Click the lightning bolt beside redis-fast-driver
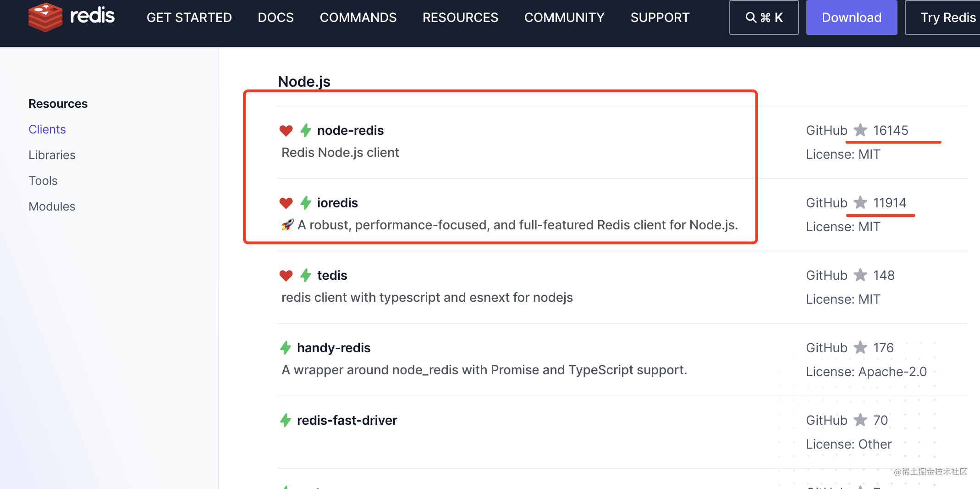Viewport: 980px width, 489px height. point(286,420)
